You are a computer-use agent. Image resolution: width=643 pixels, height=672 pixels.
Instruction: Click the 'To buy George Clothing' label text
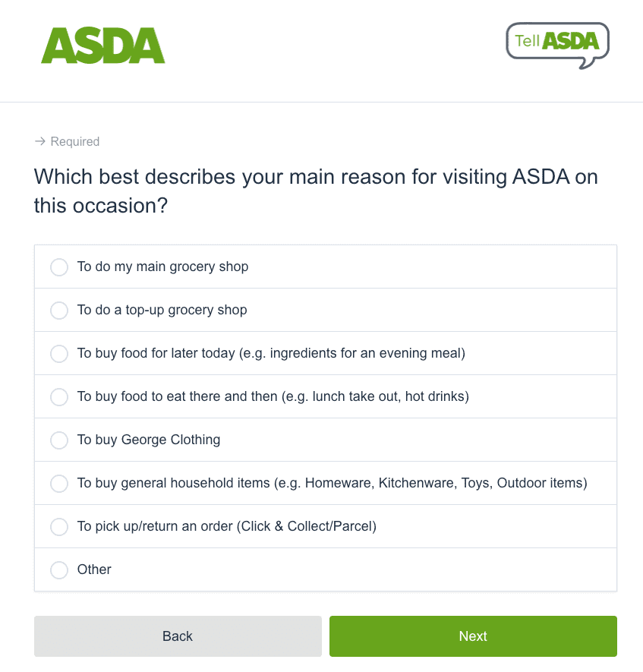[149, 440]
